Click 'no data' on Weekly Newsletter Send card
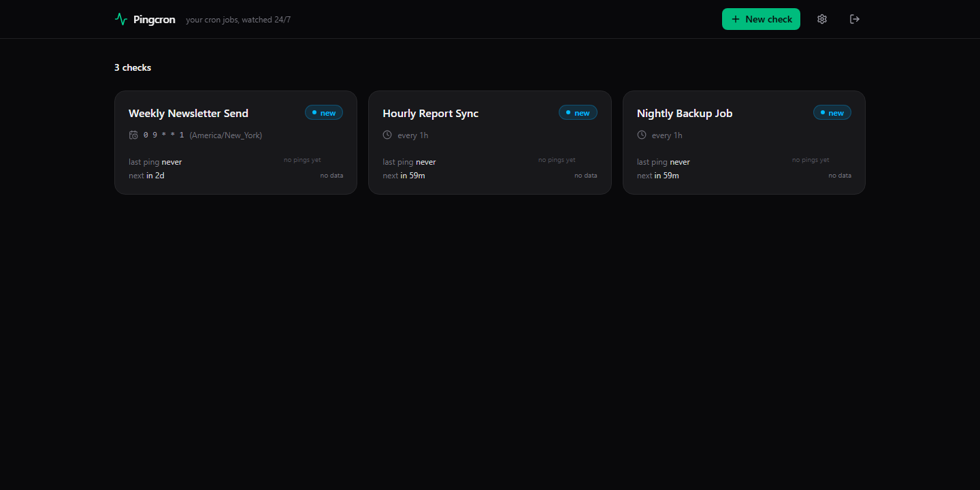Image resolution: width=980 pixels, height=490 pixels. pyautogui.click(x=331, y=176)
